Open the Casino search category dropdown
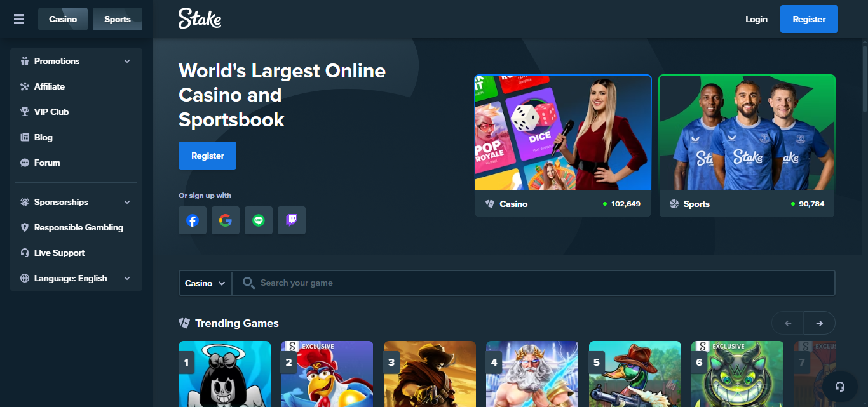The image size is (868, 407). [205, 283]
